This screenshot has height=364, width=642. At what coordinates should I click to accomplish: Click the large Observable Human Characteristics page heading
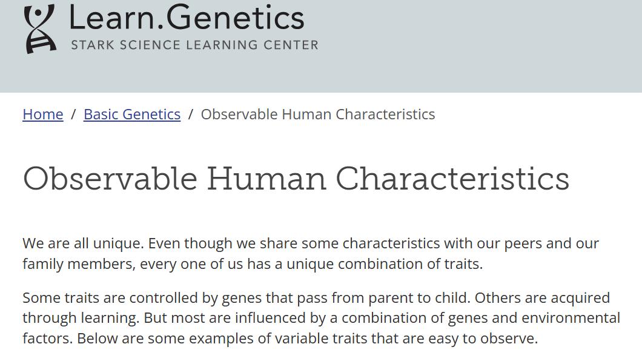pyautogui.click(x=296, y=179)
